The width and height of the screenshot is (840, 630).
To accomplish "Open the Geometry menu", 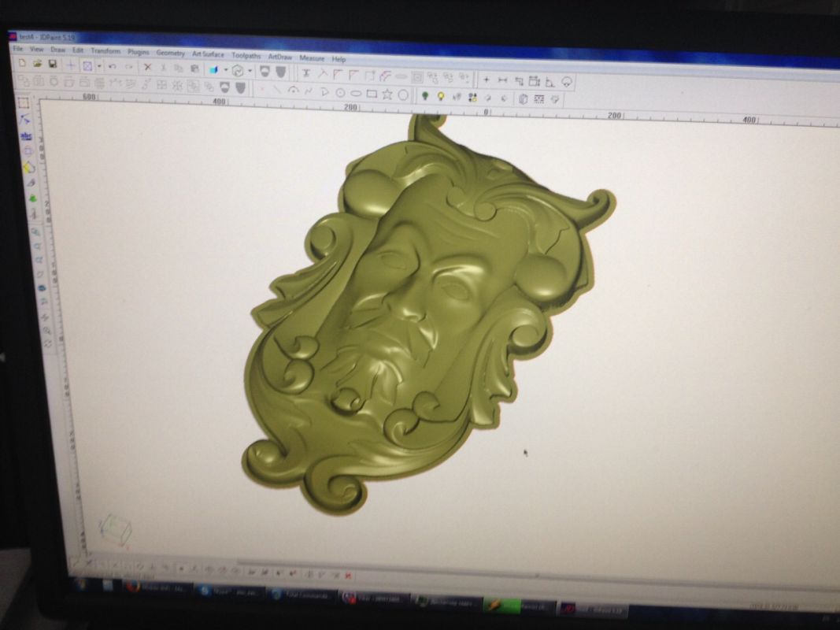I will [170, 53].
